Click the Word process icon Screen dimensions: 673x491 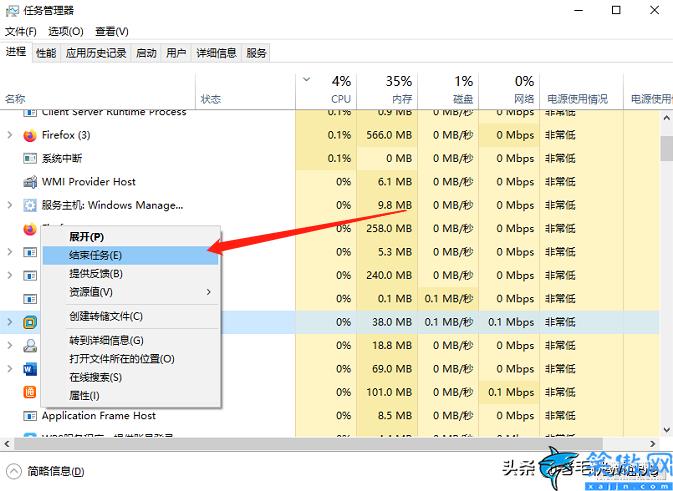point(30,369)
